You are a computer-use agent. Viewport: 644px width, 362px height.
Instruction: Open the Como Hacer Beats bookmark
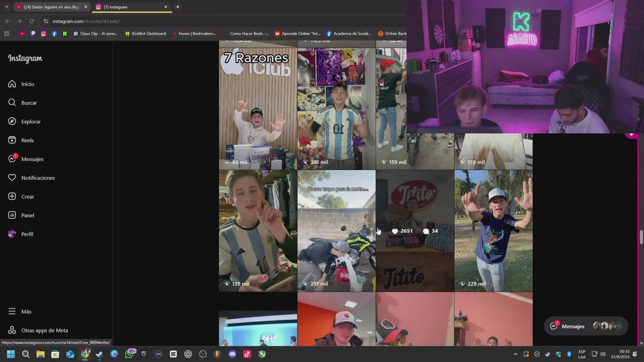[x=246, y=34]
